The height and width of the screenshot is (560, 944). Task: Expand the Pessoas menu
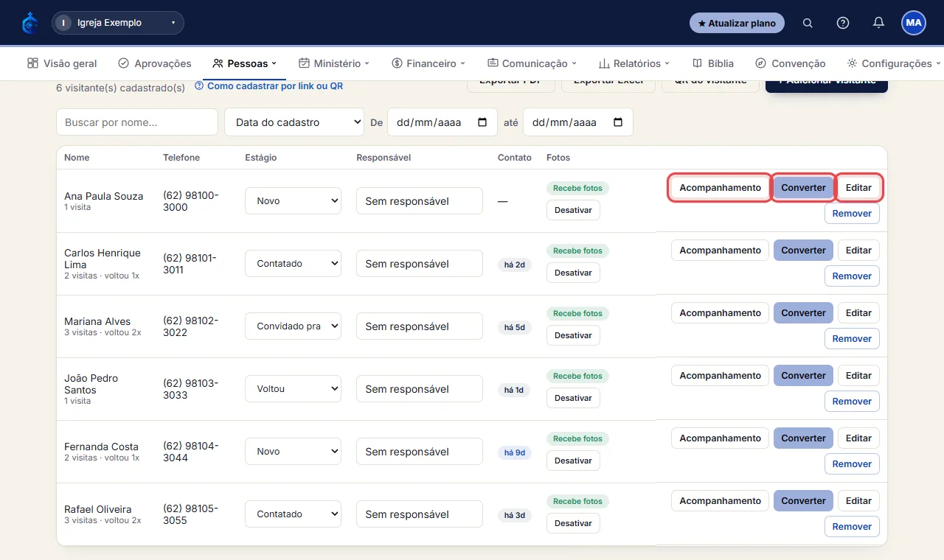click(244, 63)
